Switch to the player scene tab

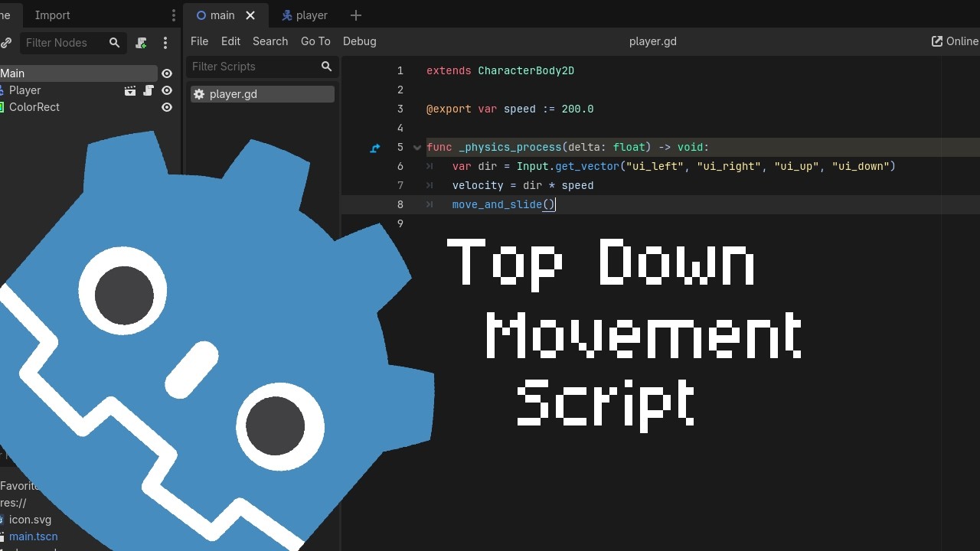(305, 15)
